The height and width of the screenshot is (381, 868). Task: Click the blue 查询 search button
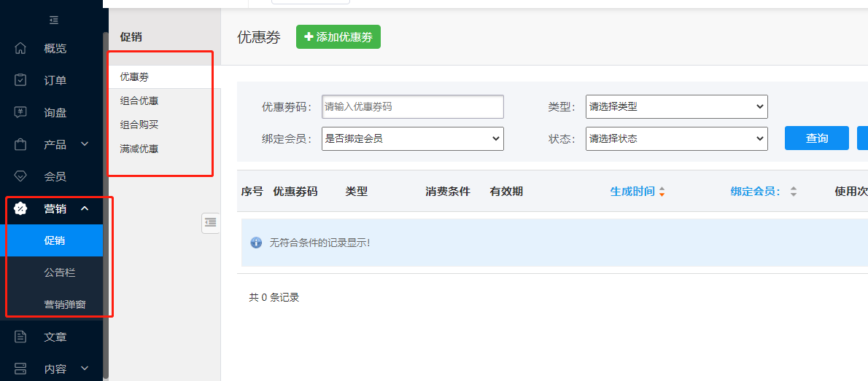816,138
